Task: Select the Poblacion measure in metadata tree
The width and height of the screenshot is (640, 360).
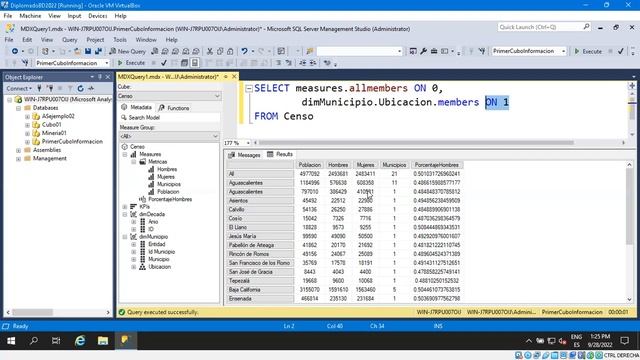Action: [x=168, y=192]
